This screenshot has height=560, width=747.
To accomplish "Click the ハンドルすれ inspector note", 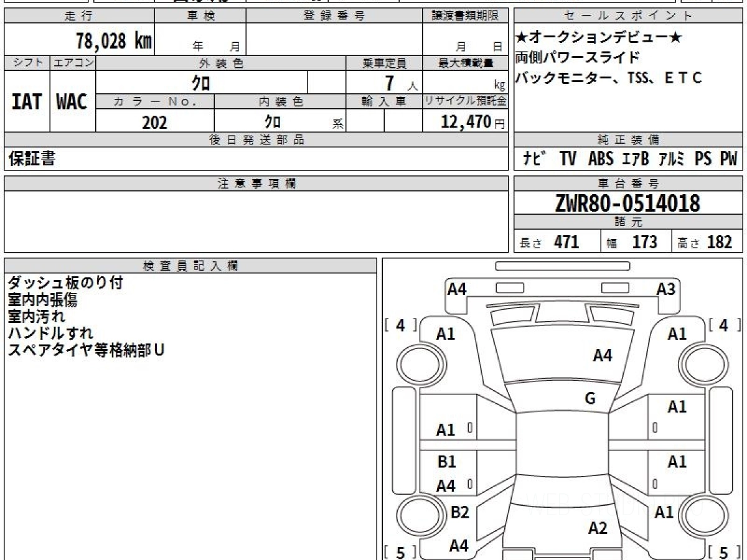I will pyautogui.click(x=50, y=333).
